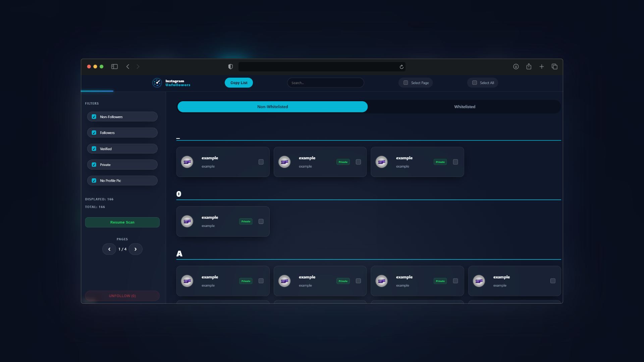The height and width of the screenshot is (362, 644).
Task: Select the Non-Whitelisted tab
Action: tap(272, 107)
